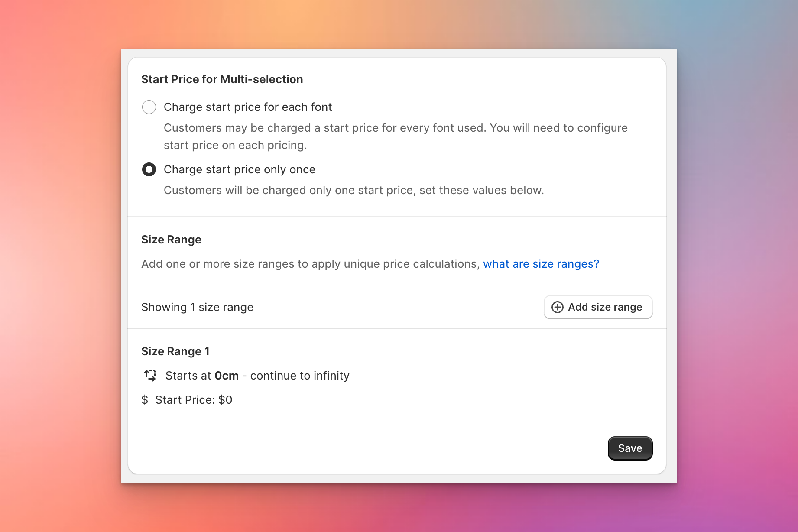Click the size range arrows icon
Image resolution: width=798 pixels, height=532 pixels.
pos(150,376)
